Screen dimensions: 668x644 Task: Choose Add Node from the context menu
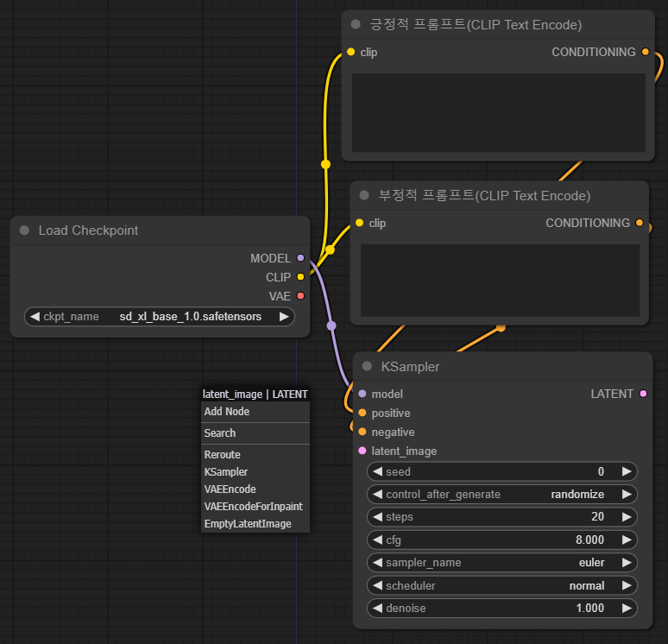[255, 411]
